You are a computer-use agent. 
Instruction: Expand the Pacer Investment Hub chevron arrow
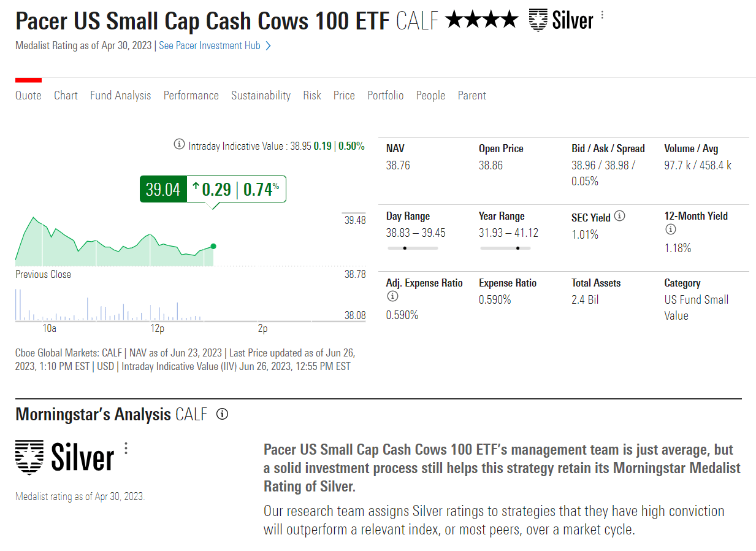[x=268, y=46]
